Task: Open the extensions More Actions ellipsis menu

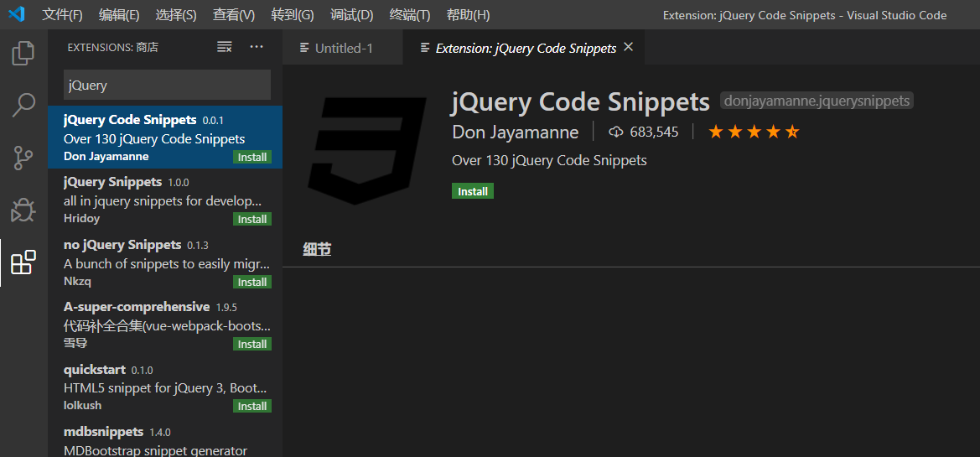Action: [257, 47]
